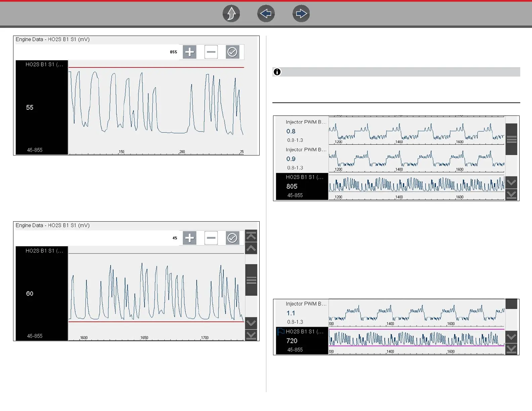The image size is (532, 411).
Task: Click upper magenta trigger line in HO2S 720 graph
Action: (x=416, y=329)
